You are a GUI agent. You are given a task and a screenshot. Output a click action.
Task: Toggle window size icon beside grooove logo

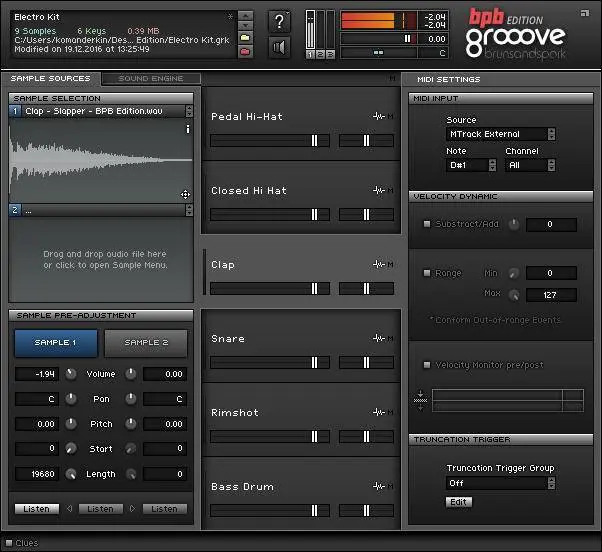(585, 13)
